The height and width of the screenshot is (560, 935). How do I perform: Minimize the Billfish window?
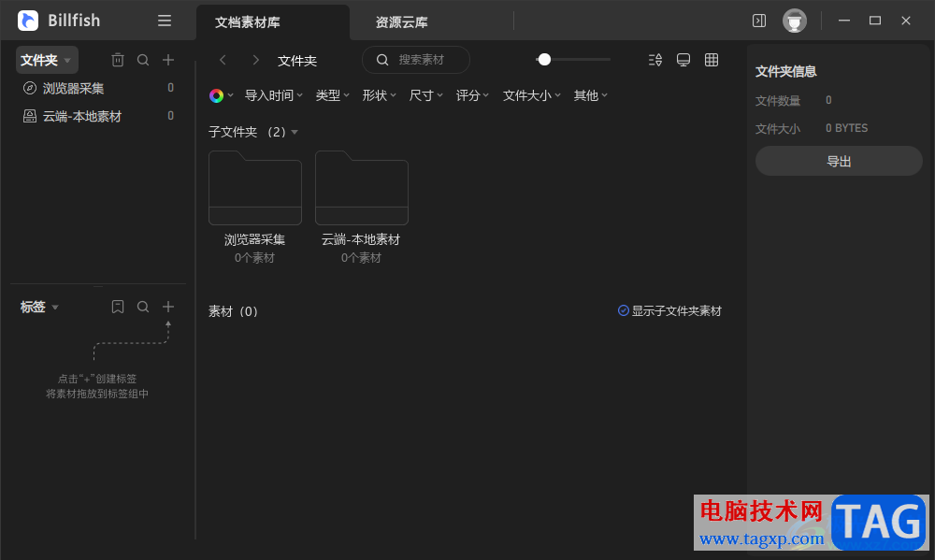tap(843, 21)
